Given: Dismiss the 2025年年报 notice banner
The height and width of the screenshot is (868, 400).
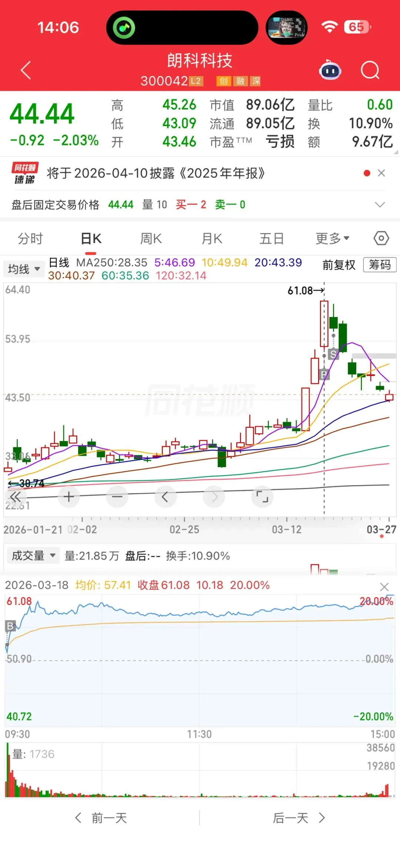Looking at the screenshot, I should [381, 173].
